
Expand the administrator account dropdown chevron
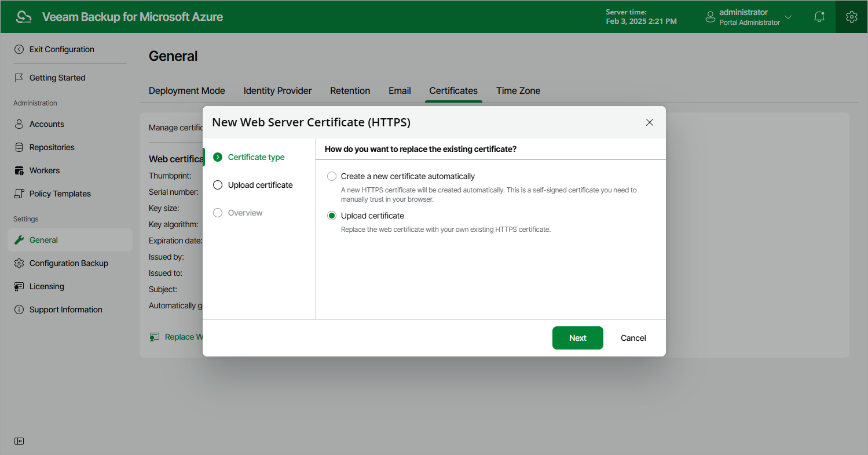(788, 17)
